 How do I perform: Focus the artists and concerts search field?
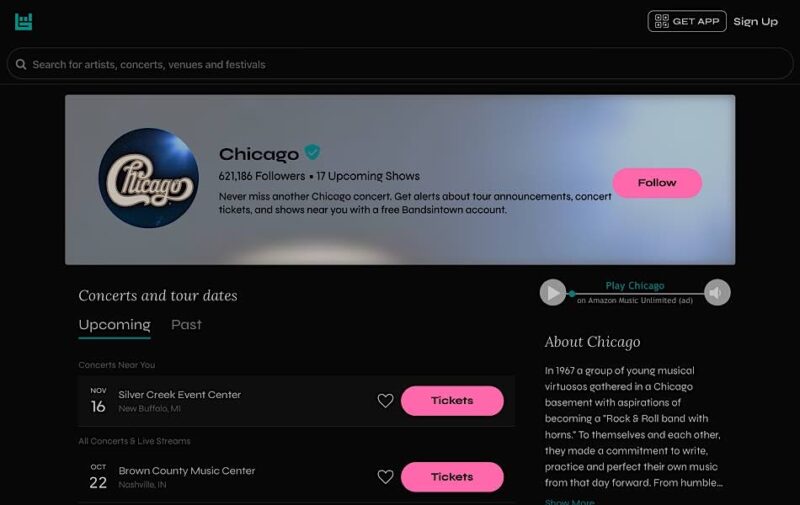tap(400, 64)
